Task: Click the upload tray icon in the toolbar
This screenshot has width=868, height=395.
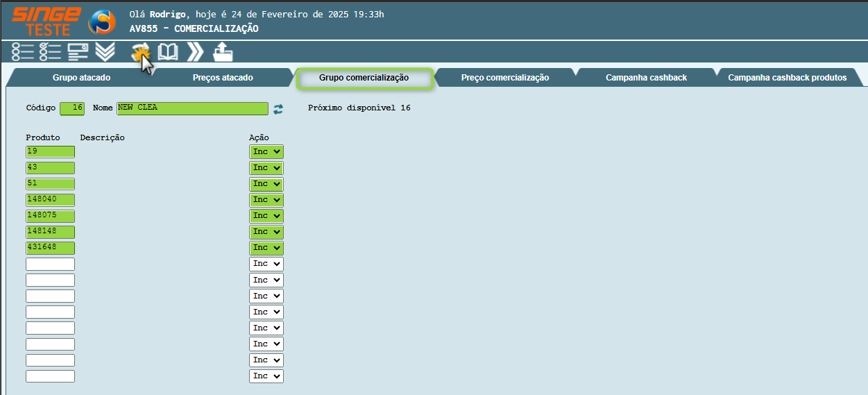Action: [x=223, y=52]
